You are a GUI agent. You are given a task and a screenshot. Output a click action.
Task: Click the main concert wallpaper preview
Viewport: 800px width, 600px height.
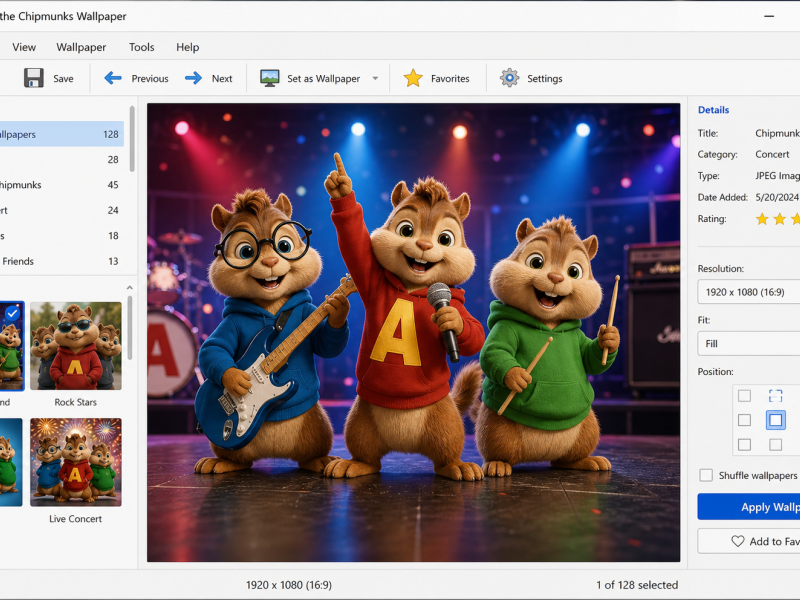[x=413, y=333]
